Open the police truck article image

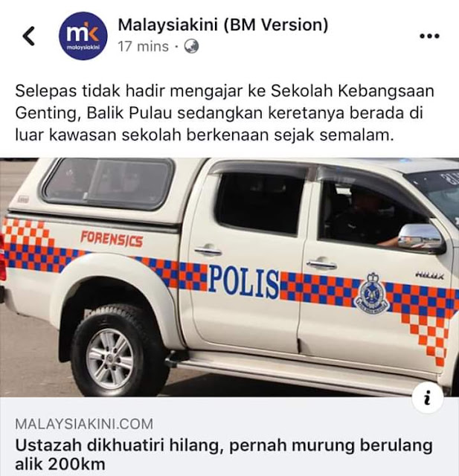coord(229,277)
